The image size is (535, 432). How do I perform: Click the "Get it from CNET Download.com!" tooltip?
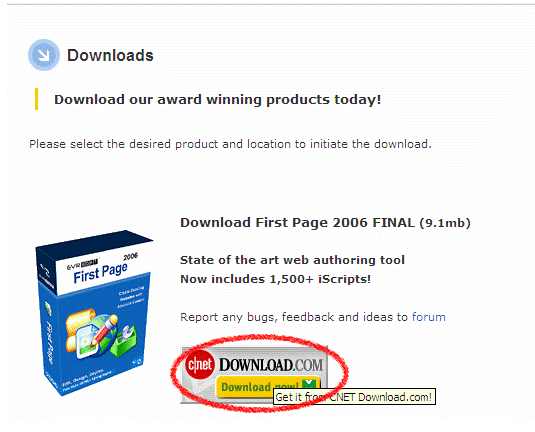(354, 397)
